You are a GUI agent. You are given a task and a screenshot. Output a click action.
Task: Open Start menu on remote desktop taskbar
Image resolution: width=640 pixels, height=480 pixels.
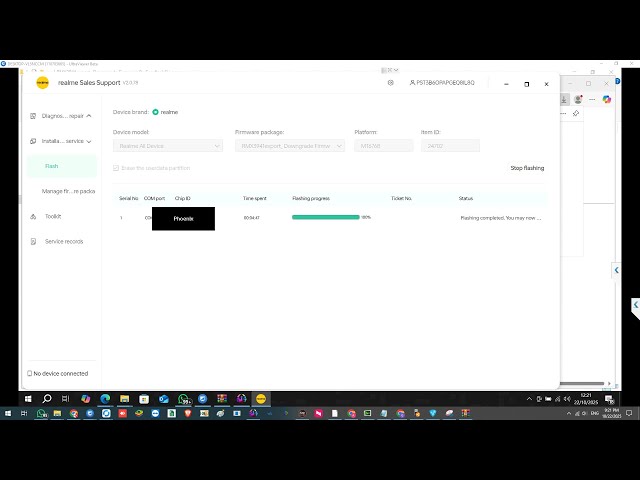pyautogui.click(x=28, y=398)
